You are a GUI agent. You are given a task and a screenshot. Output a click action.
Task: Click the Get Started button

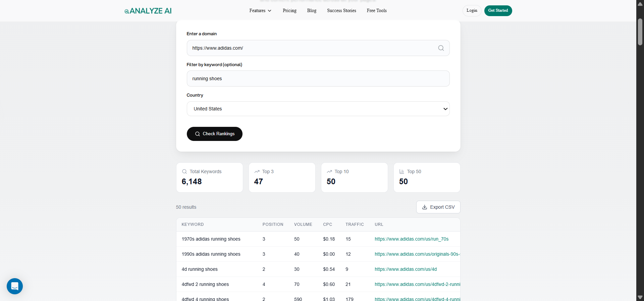click(498, 11)
